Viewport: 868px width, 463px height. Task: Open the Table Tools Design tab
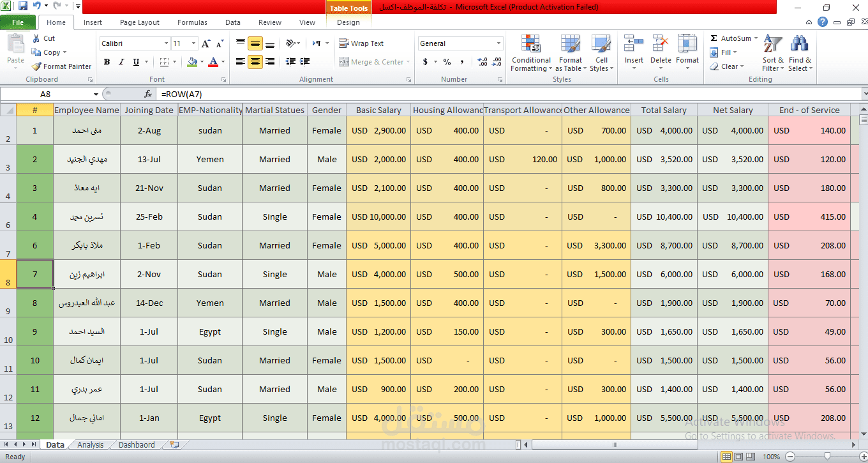coord(348,22)
